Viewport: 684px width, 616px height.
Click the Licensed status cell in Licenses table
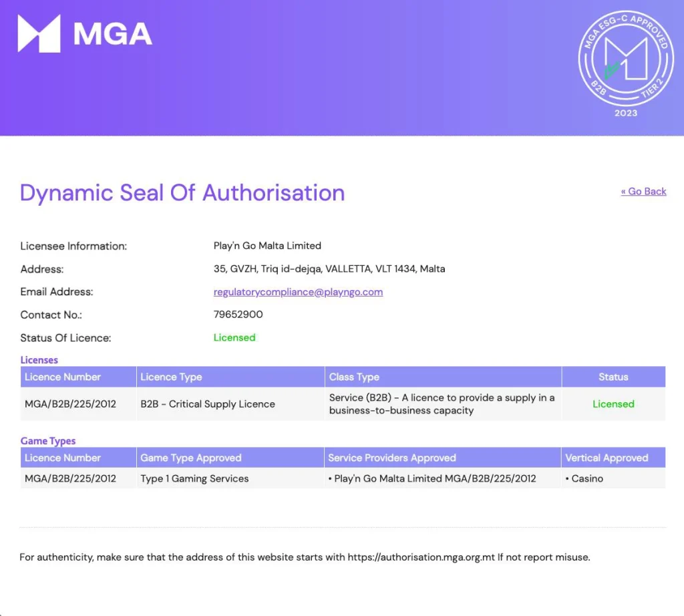(613, 404)
